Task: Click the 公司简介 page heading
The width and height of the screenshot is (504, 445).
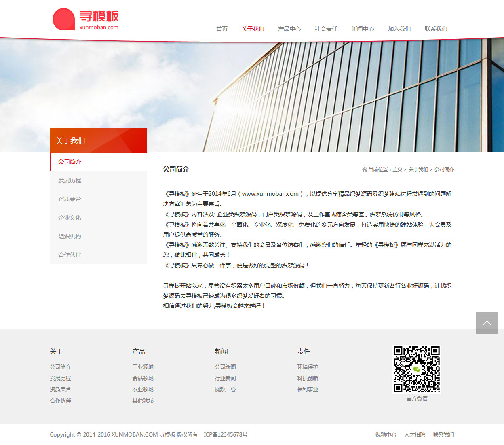Action: coord(176,169)
